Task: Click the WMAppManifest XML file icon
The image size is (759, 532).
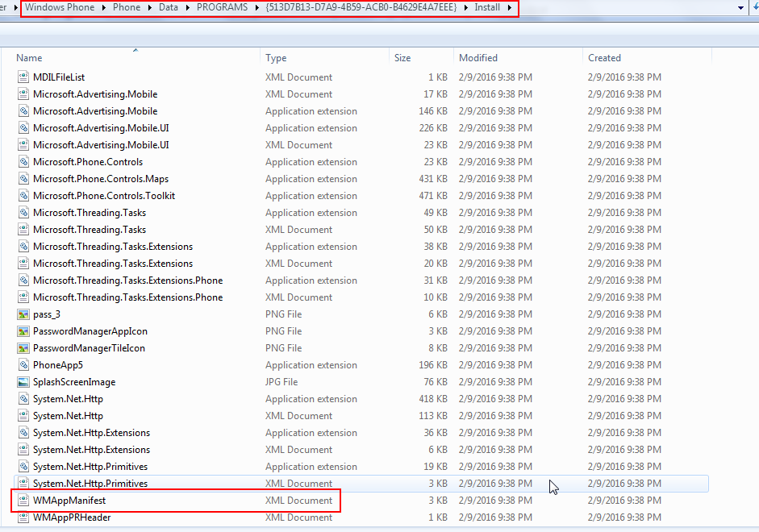Action: pos(23,501)
